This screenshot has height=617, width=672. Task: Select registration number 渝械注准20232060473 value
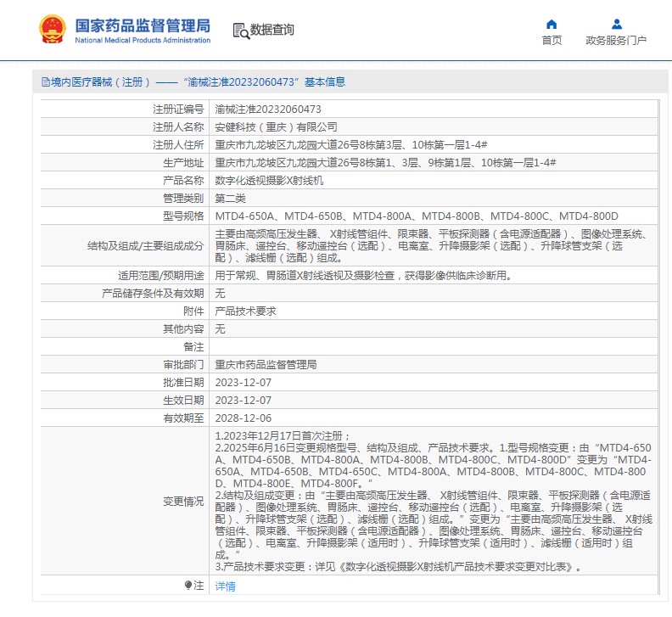268,109
